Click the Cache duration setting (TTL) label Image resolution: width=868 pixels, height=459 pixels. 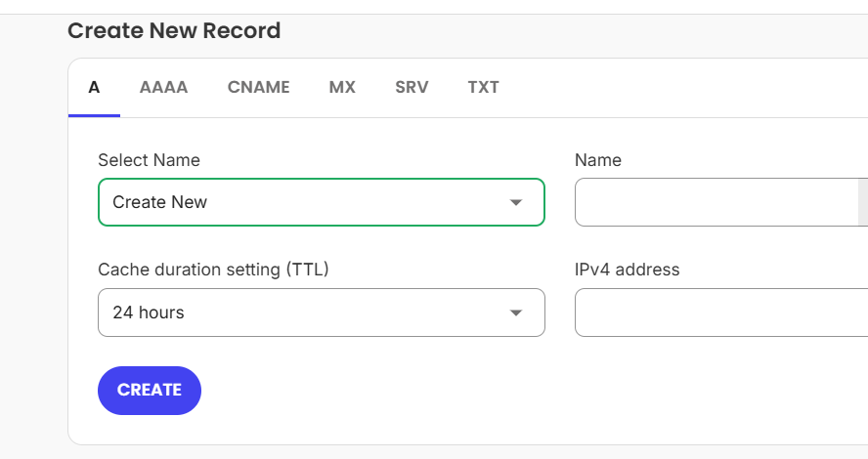click(x=213, y=270)
